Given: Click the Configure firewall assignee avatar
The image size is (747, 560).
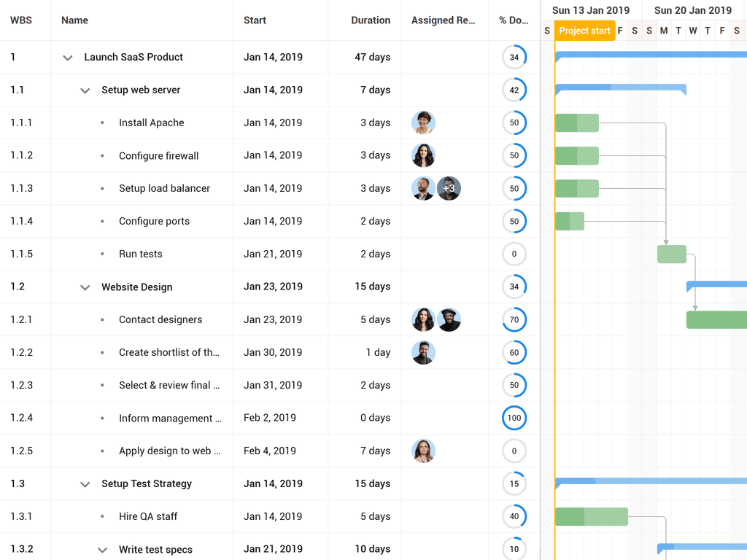Looking at the screenshot, I should 423,155.
